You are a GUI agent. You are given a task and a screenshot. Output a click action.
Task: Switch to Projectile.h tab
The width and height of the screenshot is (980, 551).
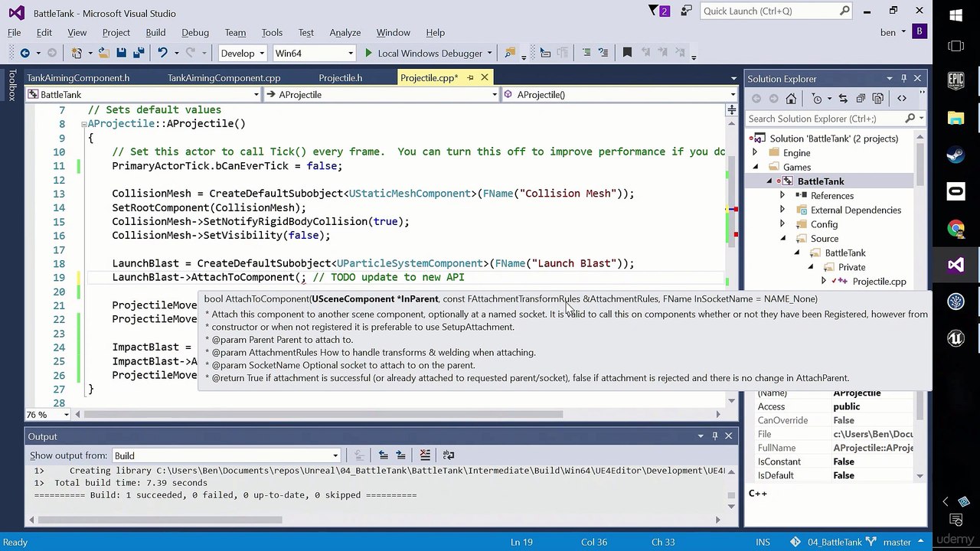coord(341,77)
